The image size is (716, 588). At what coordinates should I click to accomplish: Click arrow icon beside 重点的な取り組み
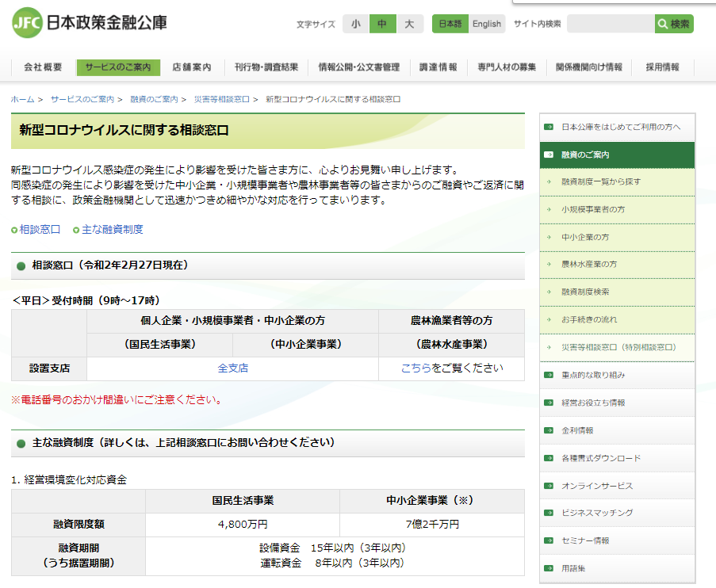click(549, 375)
